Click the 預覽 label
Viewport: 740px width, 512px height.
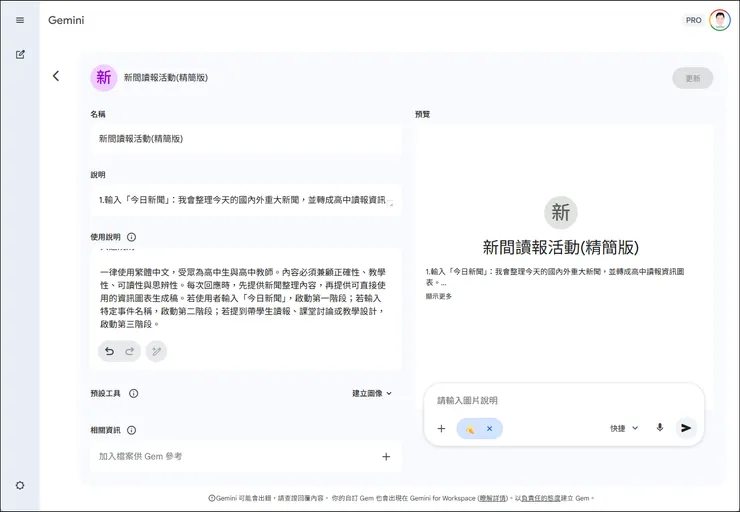click(422, 114)
